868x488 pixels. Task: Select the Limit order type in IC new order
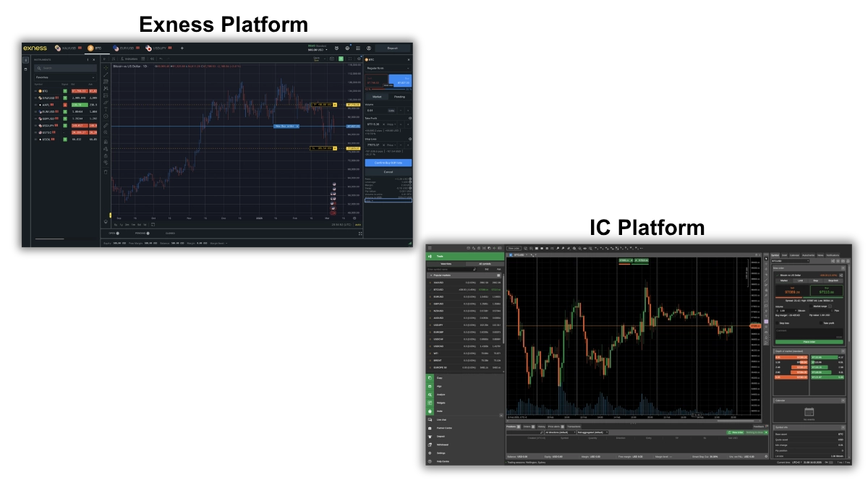800,281
